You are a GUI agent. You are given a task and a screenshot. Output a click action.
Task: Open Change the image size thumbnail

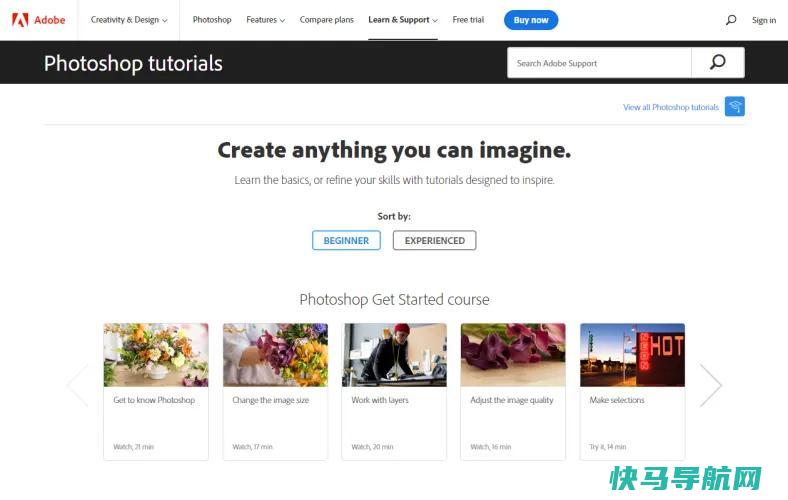click(x=275, y=355)
